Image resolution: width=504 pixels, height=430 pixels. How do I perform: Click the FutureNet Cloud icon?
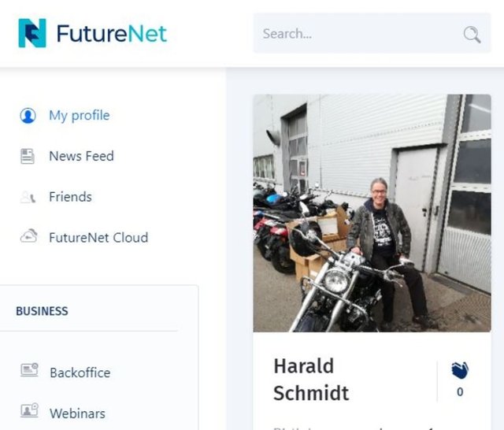coord(28,237)
